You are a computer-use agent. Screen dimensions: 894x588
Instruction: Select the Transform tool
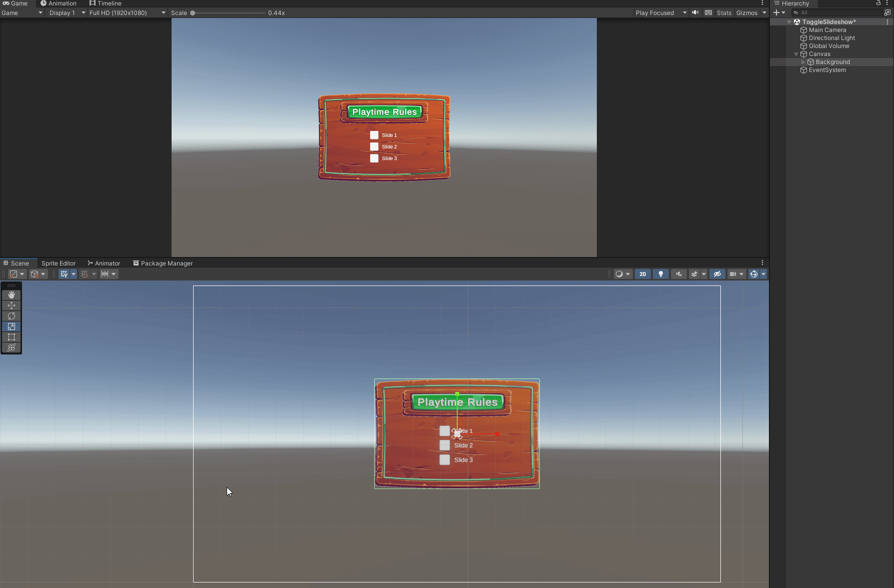pos(12,347)
